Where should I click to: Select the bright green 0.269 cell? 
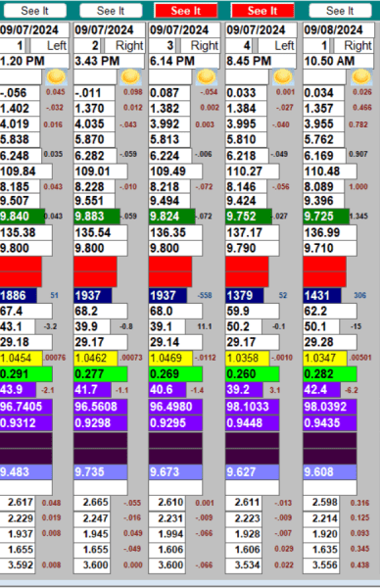point(175,374)
